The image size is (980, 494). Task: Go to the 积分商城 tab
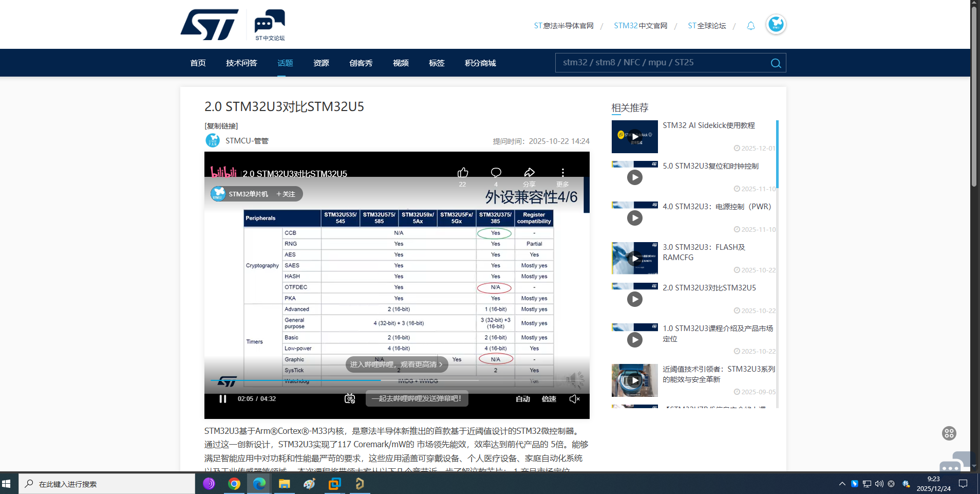(480, 63)
